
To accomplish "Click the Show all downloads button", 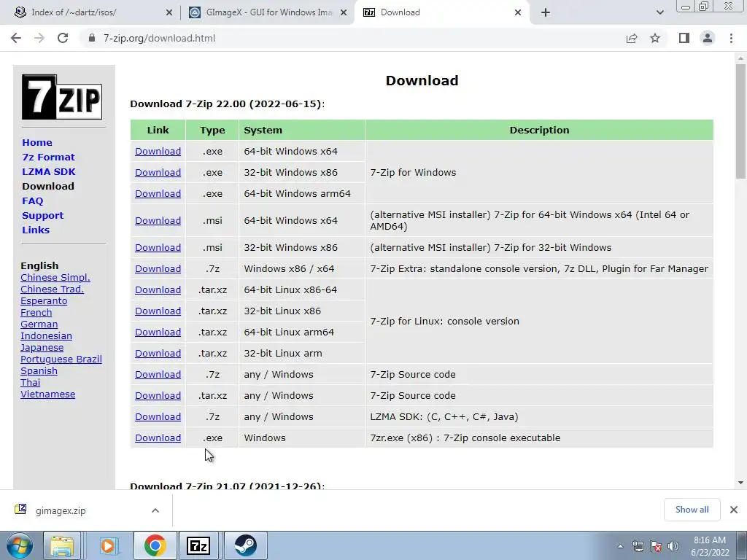I will pyautogui.click(x=692, y=510).
